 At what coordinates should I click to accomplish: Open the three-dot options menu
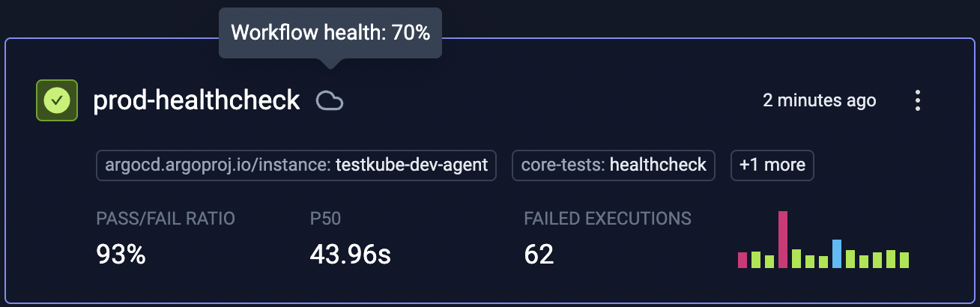[918, 101]
